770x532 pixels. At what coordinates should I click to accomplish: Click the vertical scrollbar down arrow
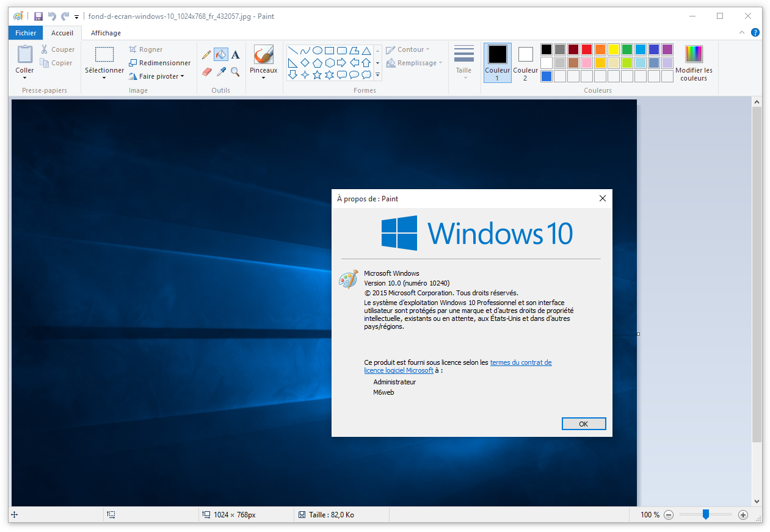coord(757,501)
